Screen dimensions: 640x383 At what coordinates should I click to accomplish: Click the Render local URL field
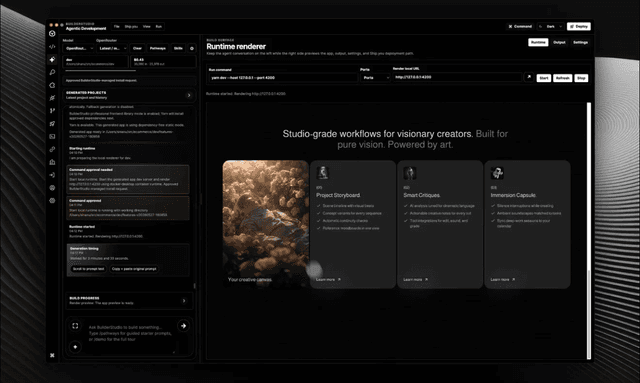tap(457, 77)
